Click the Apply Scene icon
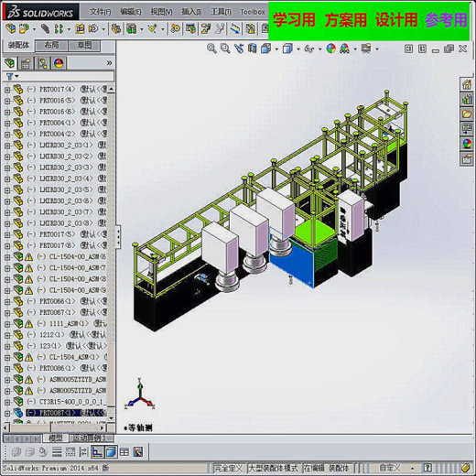Image resolution: width=476 pixels, height=476 pixels. tap(344, 49)
